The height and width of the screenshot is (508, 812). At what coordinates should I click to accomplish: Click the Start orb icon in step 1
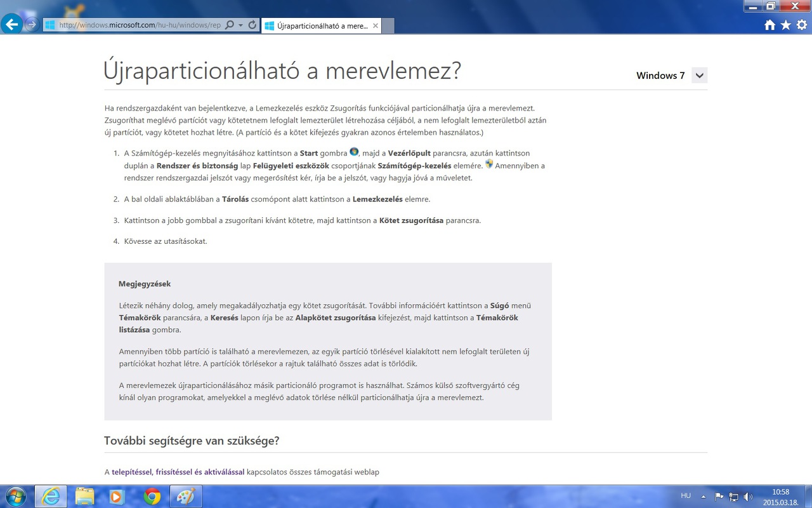pyautogui.click(x=354, y=152)
